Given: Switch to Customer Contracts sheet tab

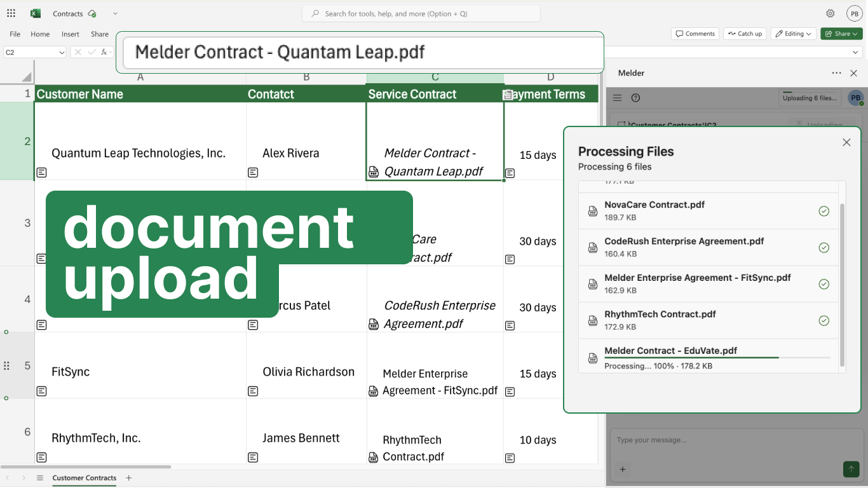Looking at the screenshot, I should tap(85, 478).
